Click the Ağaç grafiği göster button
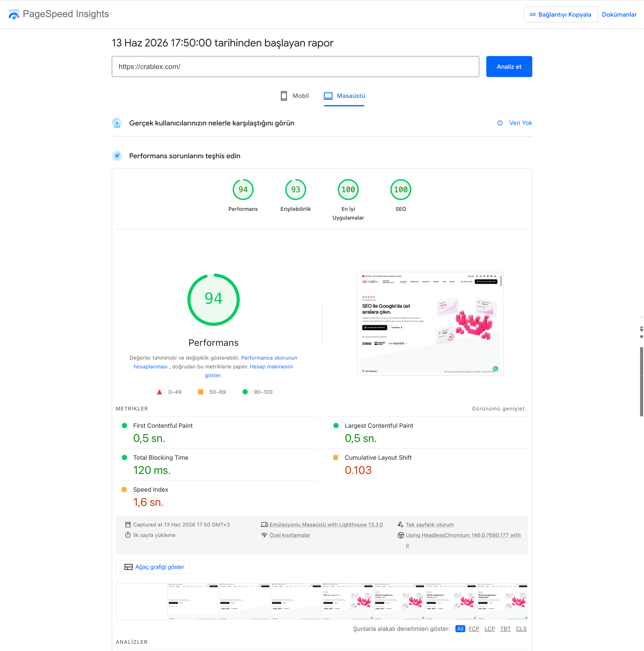Screen dimensions: 644x651 [x=152, y=567]
